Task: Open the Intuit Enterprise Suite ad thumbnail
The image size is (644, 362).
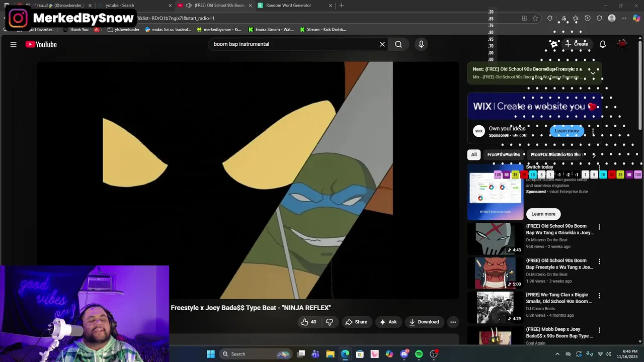Action: 495,192
